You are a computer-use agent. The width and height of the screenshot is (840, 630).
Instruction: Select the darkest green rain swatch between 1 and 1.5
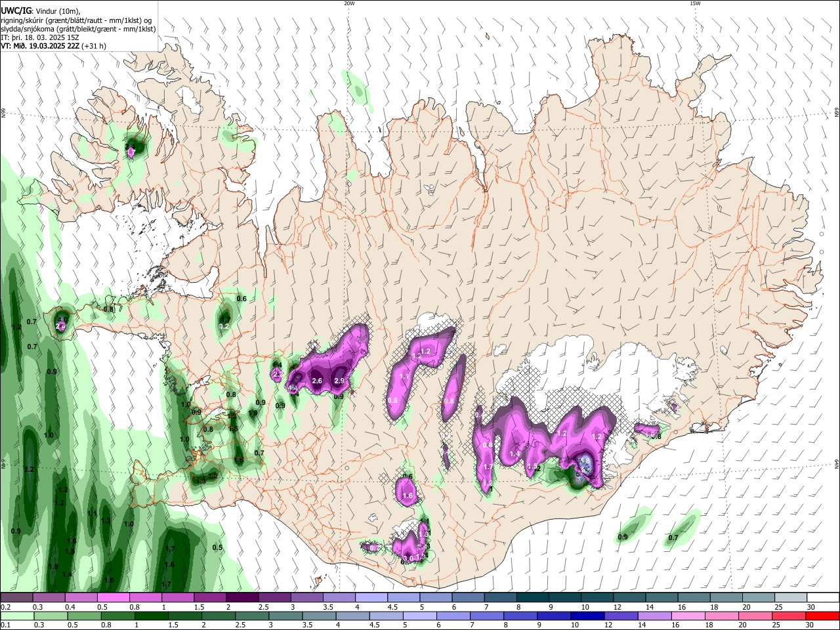click(151, 616)
